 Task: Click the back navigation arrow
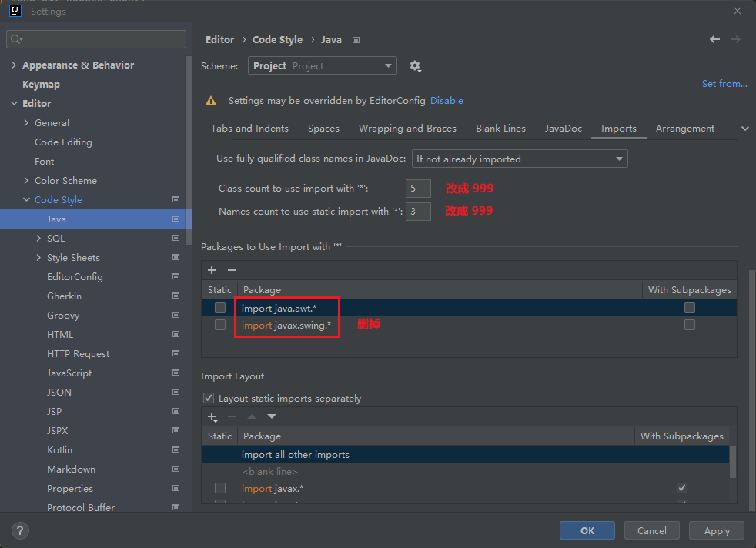tap(714, 38)
